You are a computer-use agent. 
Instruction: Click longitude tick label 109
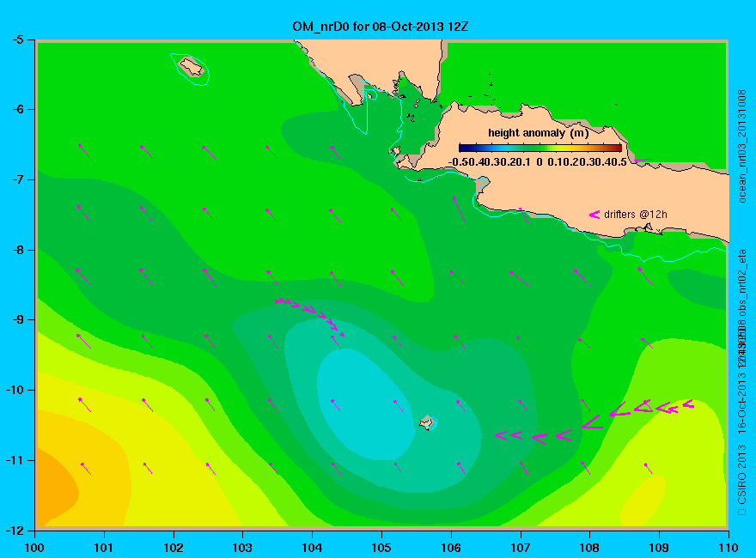[659, 548]
